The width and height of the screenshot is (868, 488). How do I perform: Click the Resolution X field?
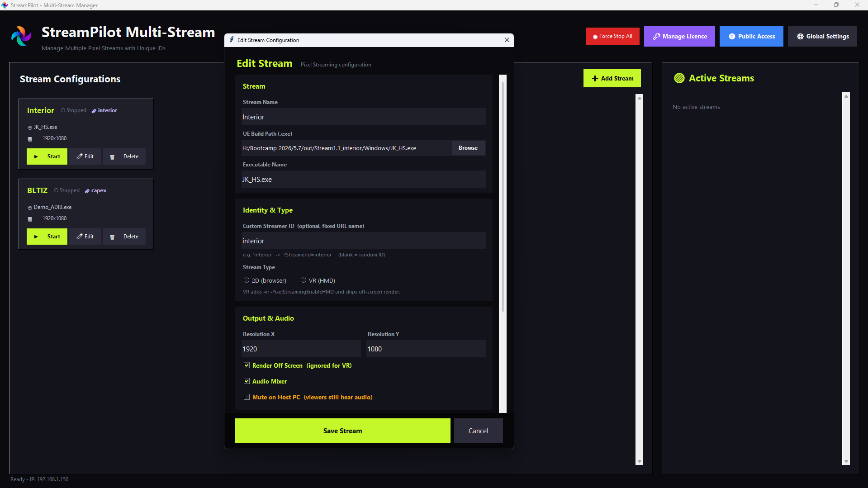pyautogui.click(x=301, y=349)
